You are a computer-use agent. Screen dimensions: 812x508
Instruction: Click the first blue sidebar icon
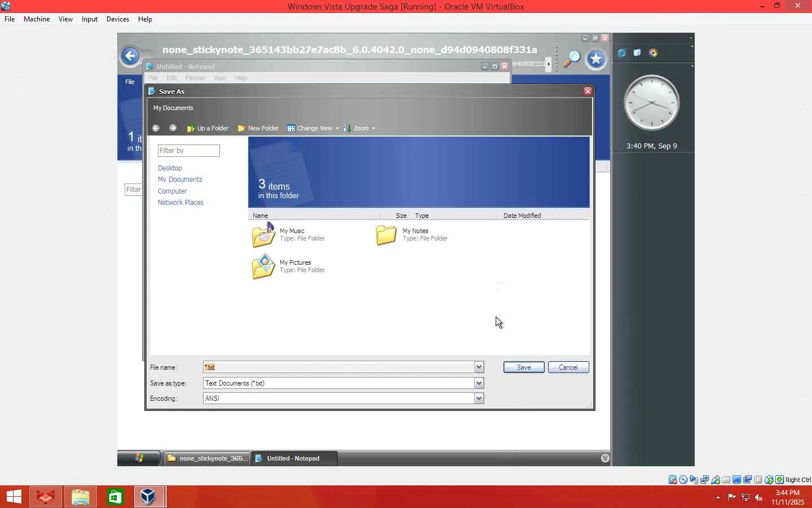[621, 53]
